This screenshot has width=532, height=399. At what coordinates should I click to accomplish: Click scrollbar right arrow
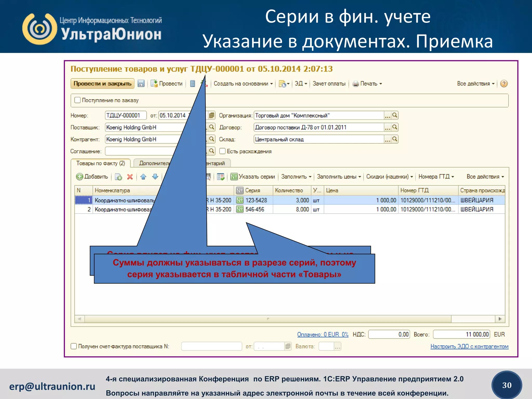pos(500,319)
